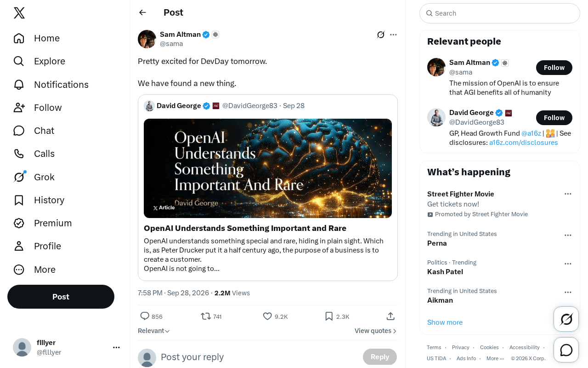Open the floating chat messages button
This screenshot has width=588, height=368.
566,350
